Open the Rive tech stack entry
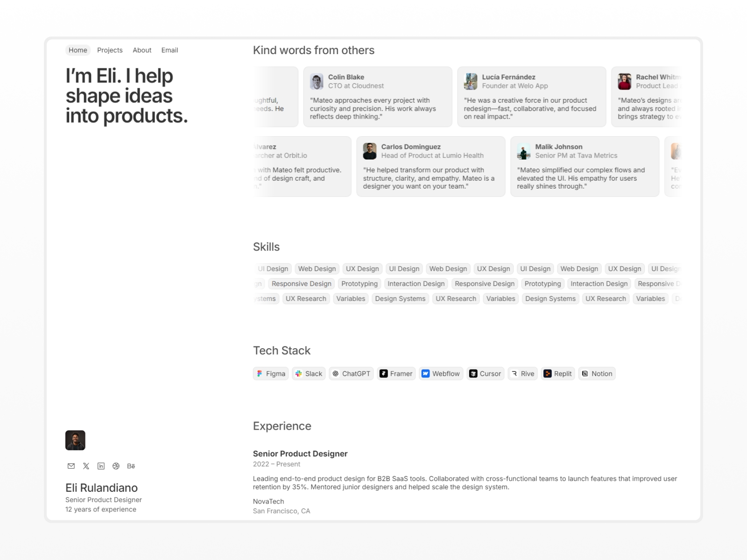 [514, 373]
